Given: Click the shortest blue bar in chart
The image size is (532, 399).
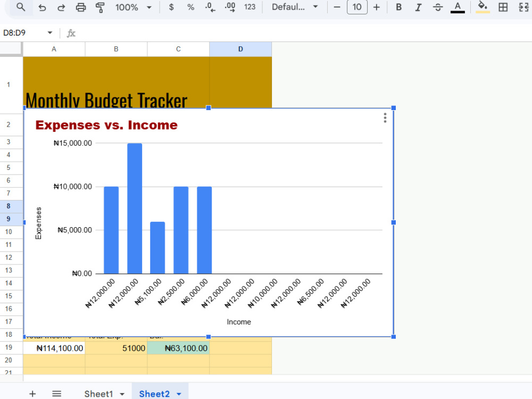Looking at the screenshot, I should click(x=158, y=248).
